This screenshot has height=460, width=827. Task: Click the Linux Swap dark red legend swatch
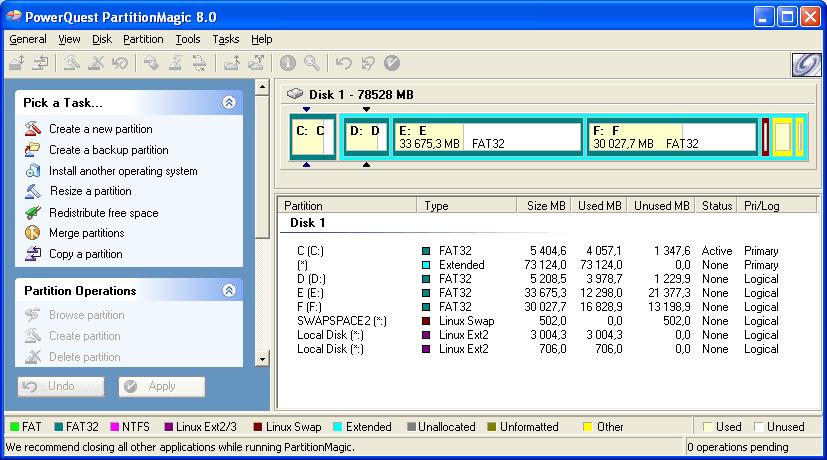(258, 427)
